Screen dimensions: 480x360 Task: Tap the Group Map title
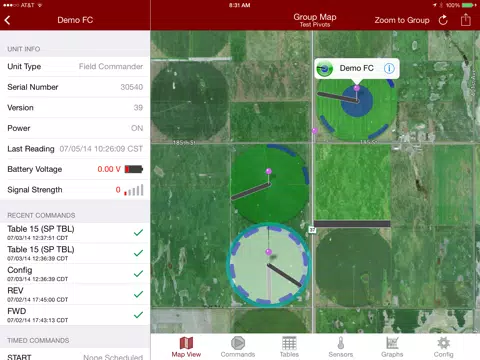[315, 17]
